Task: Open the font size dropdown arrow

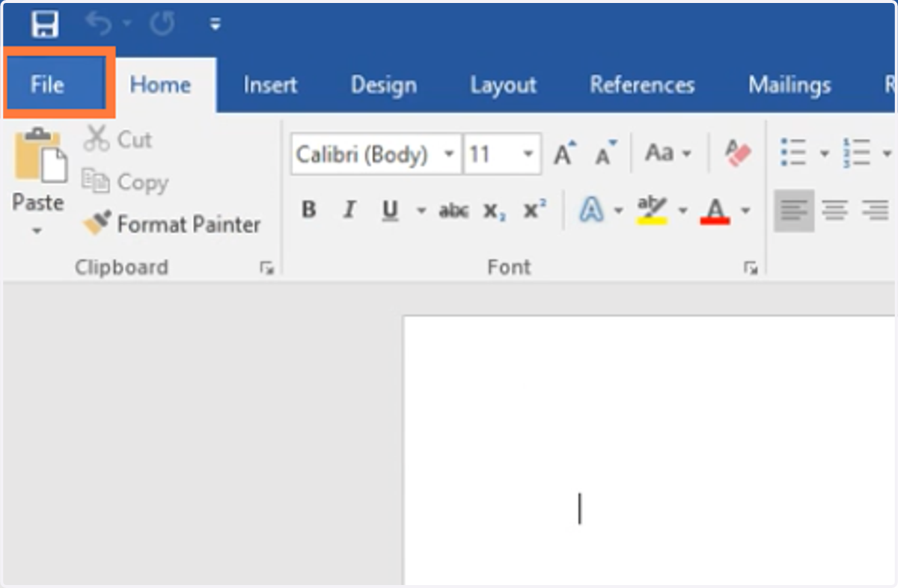Action: click(529, 155)
